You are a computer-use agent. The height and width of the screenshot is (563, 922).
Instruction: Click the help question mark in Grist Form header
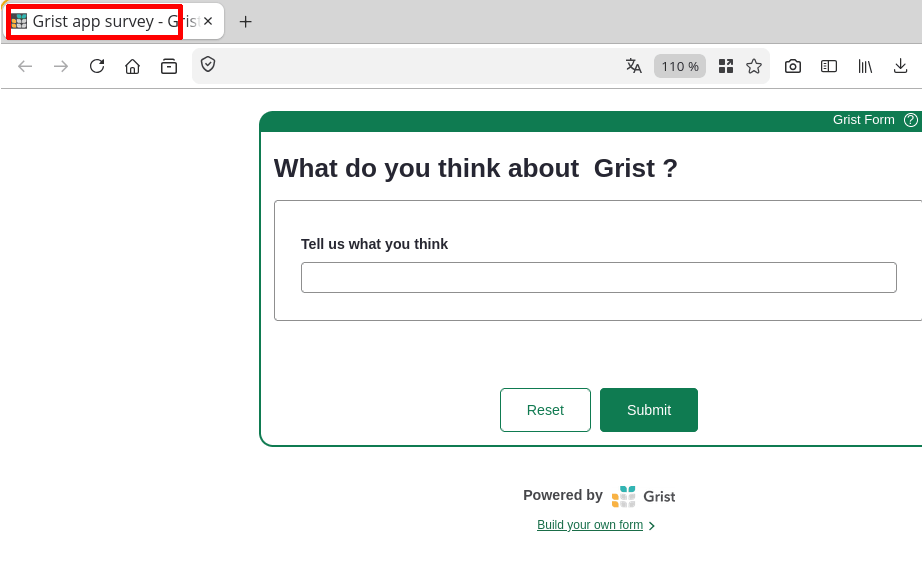[x=911, y=120]
